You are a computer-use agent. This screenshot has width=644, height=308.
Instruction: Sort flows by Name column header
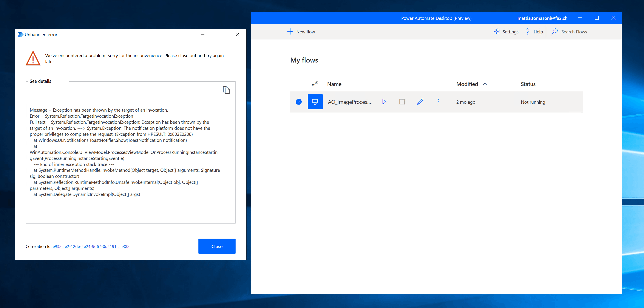(334, 84)
